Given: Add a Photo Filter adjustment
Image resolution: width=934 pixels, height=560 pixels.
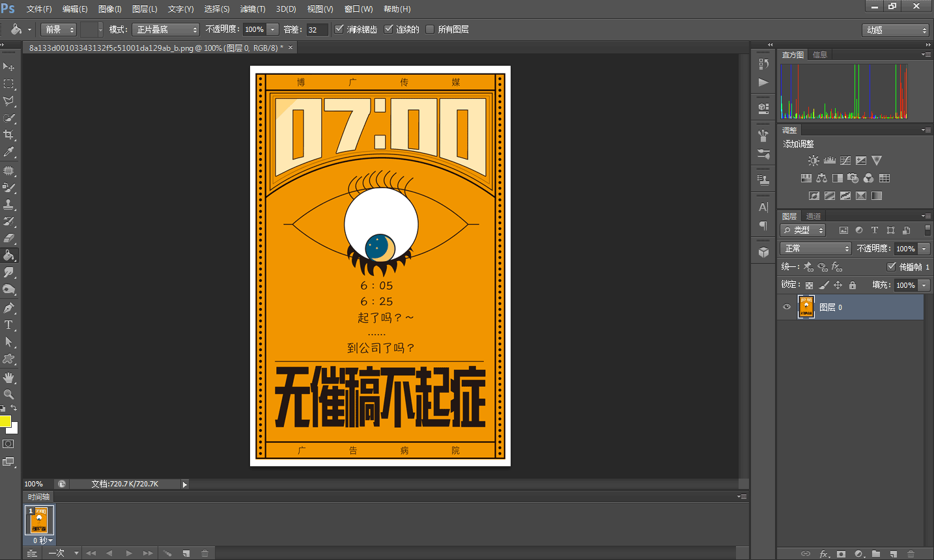Looking at the screenshot, I should point(853,178).
